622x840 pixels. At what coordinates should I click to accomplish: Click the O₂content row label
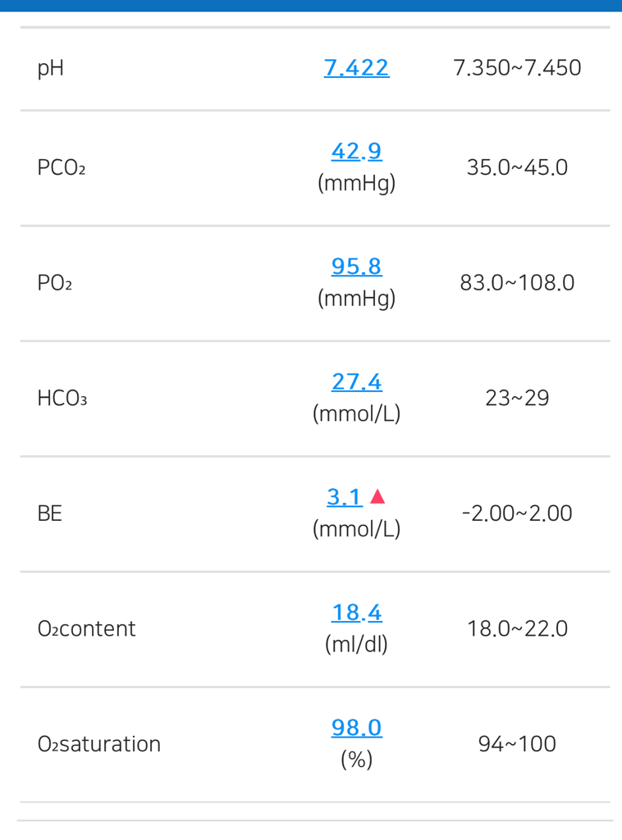click(86, 629)
